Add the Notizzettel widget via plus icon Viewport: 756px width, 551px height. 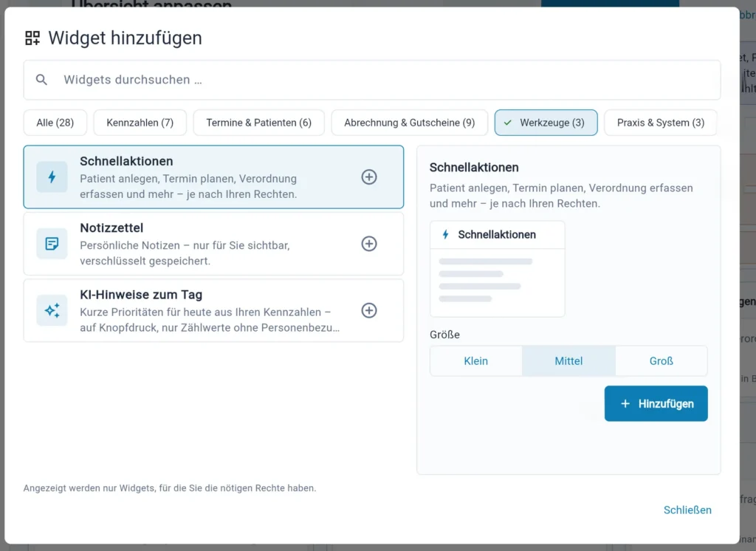(369, 244)
